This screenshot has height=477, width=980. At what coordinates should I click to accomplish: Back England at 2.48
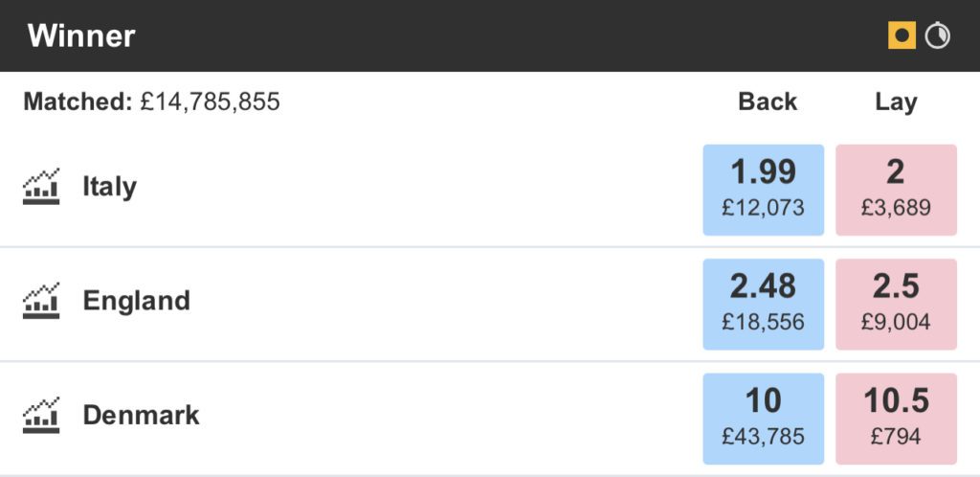[x=763, y=305]
